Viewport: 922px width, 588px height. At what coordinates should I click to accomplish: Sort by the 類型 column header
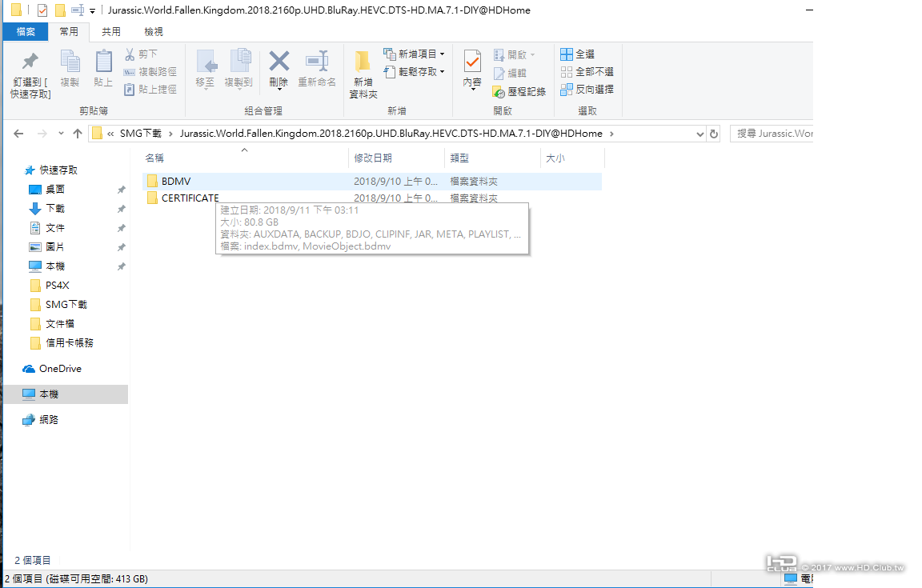459,158
